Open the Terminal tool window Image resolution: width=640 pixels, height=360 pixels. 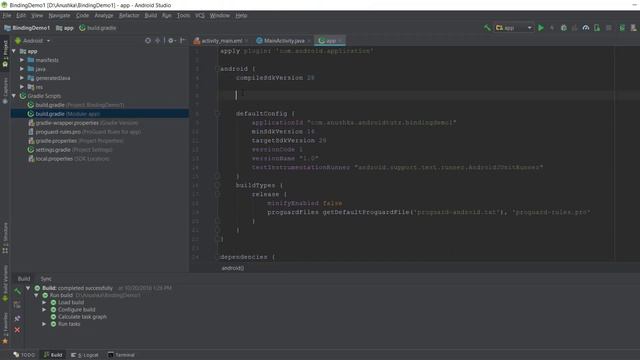click(x=121, y=355)
